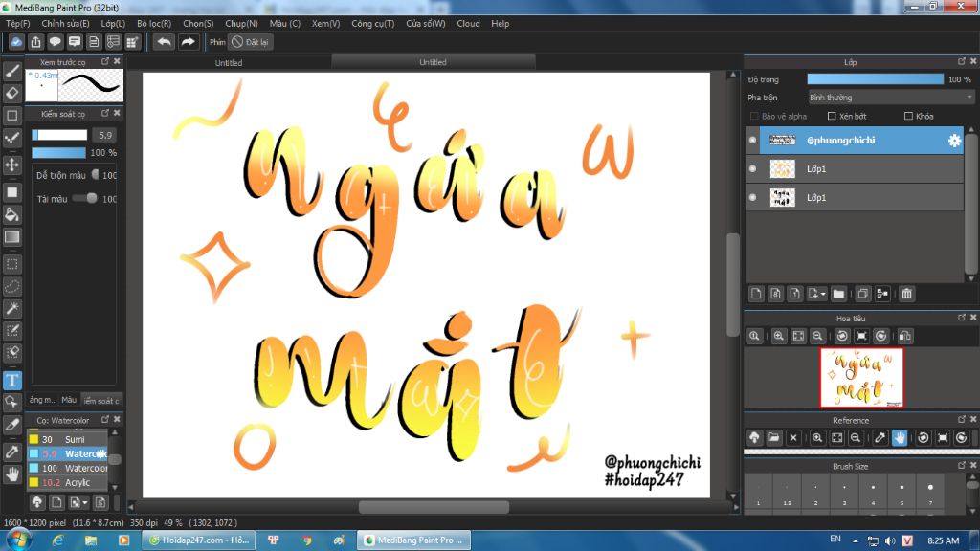Enable the Khóa checkbox
This screenshot has width=980, height=551.
pyautogui.click(x=909, y=116)
